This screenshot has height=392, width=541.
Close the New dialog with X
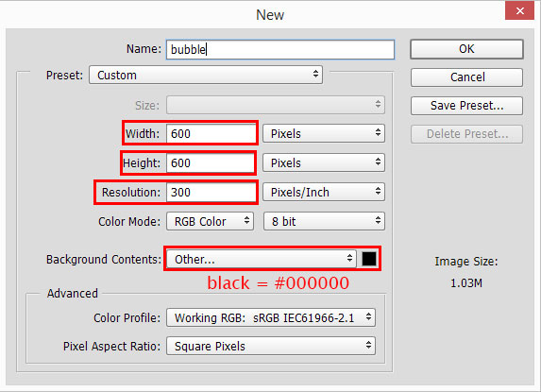click(x=519, y=10)
